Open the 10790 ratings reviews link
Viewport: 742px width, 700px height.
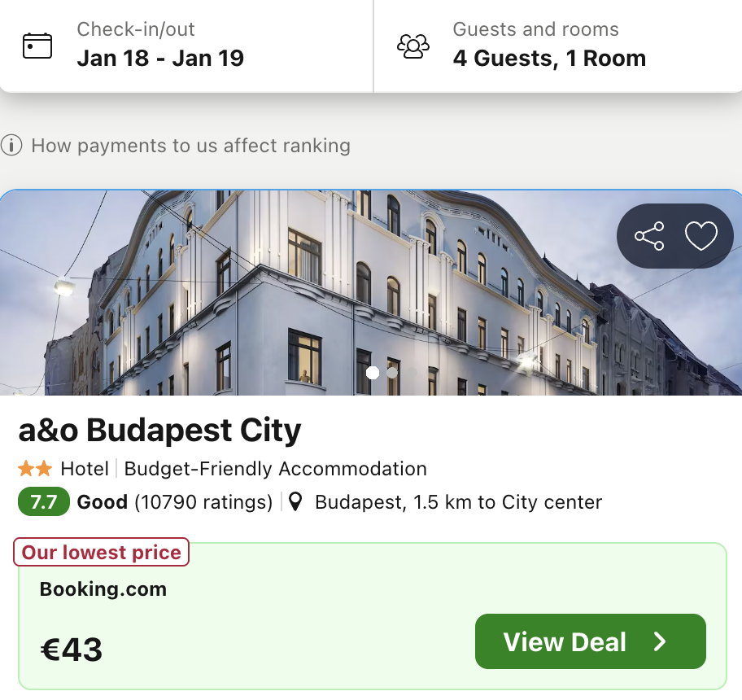[203, 502]
